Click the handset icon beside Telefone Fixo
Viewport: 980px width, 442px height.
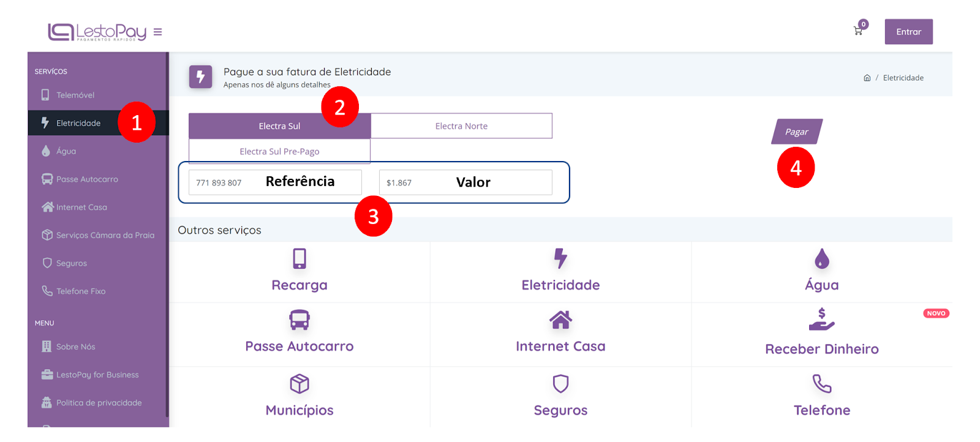[x=47, y=291]
